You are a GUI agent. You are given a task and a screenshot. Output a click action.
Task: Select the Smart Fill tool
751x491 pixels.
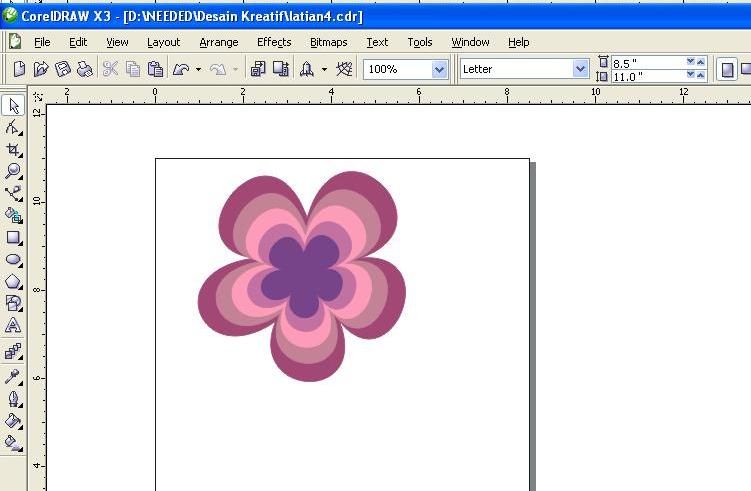pos(13,216)
